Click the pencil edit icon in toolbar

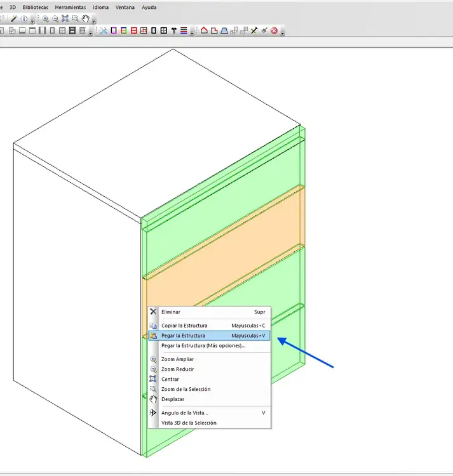[x=13, y=19]
